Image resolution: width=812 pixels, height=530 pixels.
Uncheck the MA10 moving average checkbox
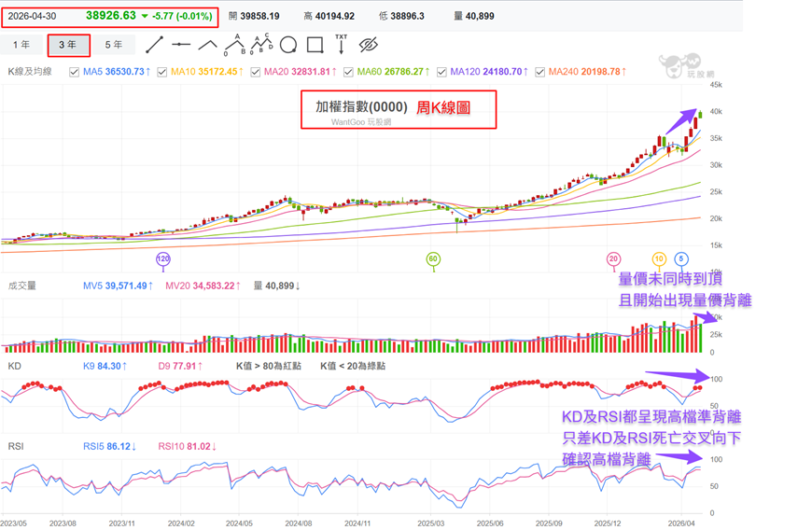tap(162, 72)
